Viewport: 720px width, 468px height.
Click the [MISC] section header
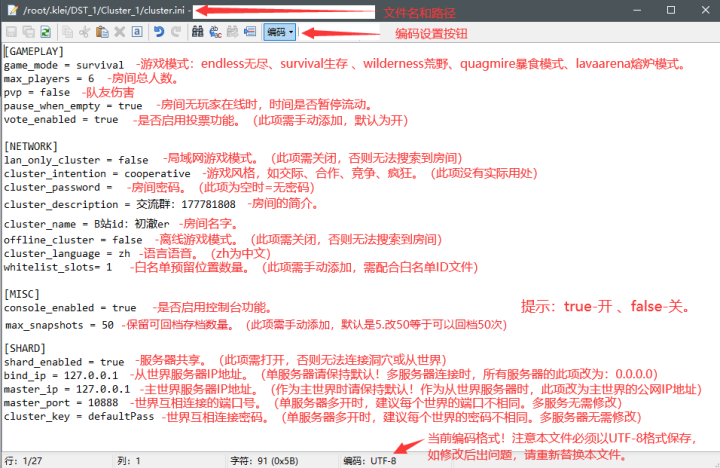[x=22, y=294]
